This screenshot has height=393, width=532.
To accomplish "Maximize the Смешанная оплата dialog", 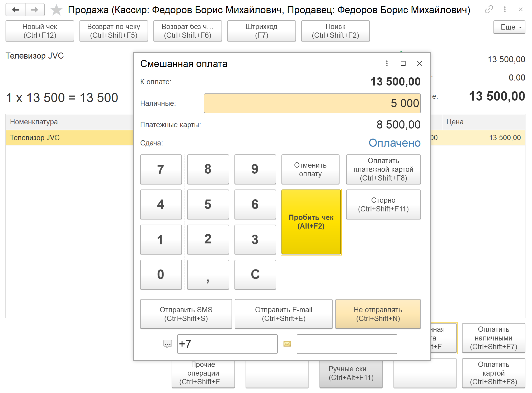I will [403, 63].
